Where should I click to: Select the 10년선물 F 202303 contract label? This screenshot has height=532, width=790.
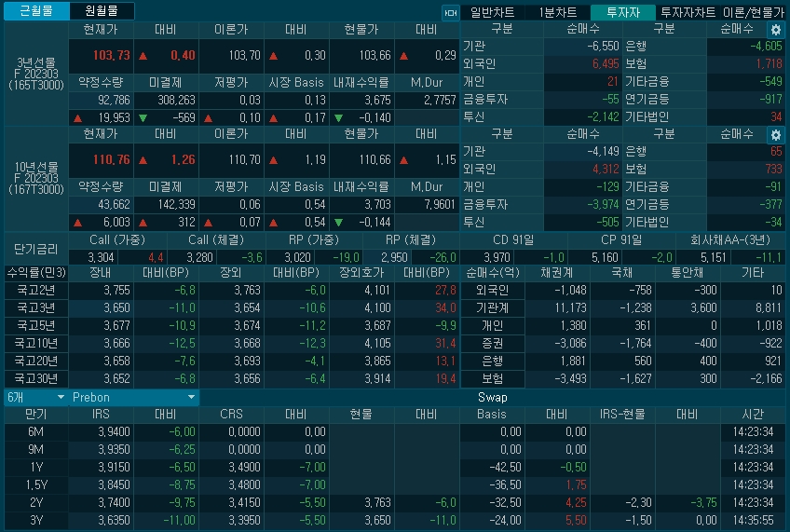coord(36,178)
